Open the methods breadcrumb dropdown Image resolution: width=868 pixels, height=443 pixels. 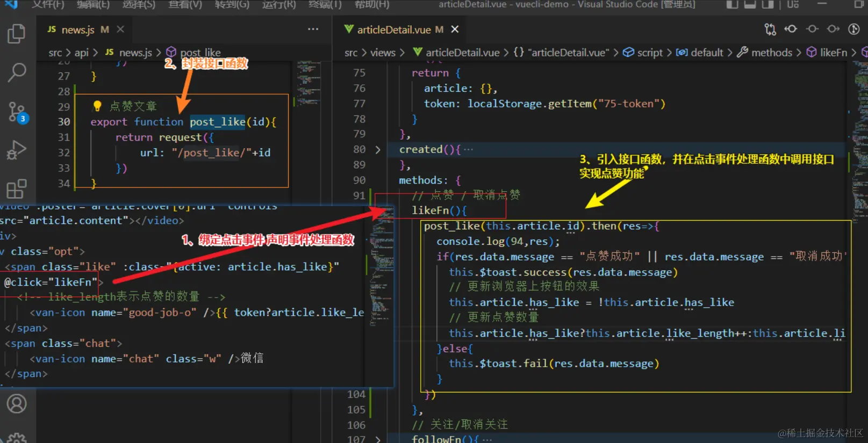765,53
